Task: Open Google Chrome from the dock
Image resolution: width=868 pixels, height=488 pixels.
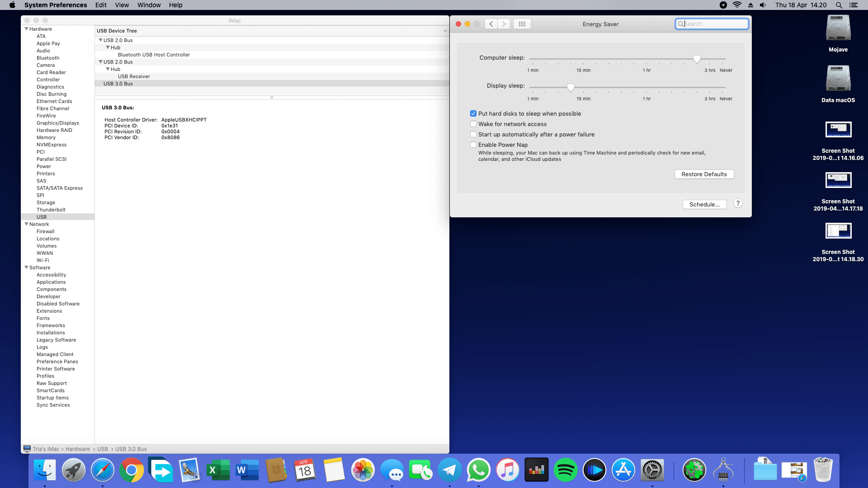Action: [132, 470]
